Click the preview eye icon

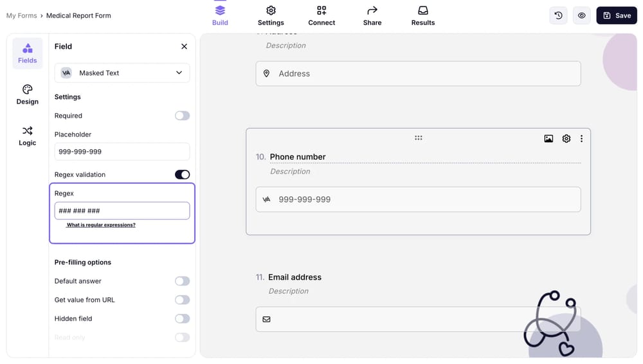point(581,15)
